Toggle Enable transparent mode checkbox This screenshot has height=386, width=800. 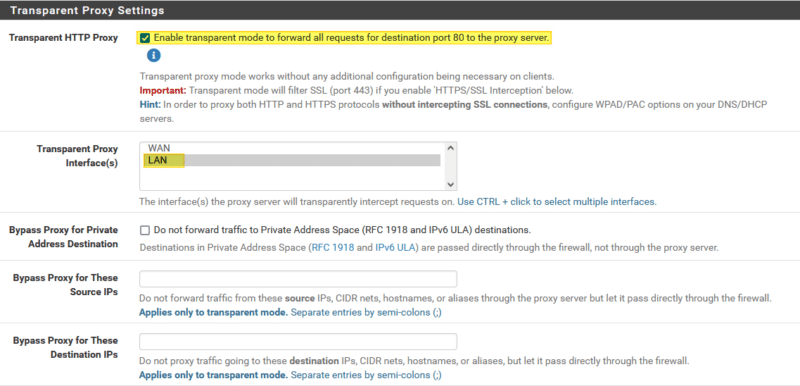coord(145,38)
